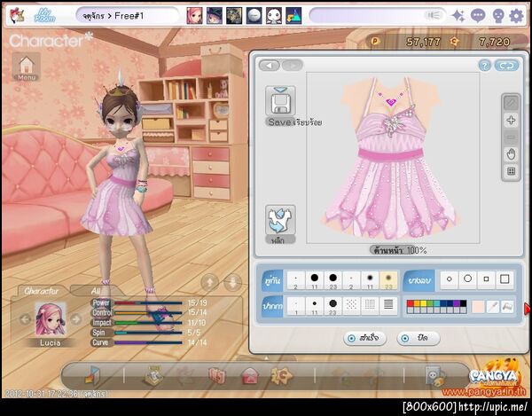Switch to the Character tab
This screenshot has width=532, height=416.
click(x=41, y=291)
